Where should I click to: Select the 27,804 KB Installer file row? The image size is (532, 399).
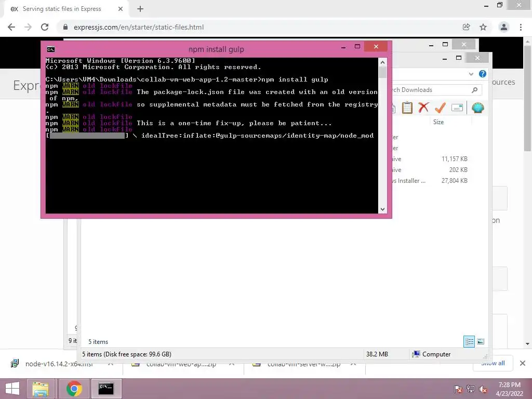tap(430, 180)
